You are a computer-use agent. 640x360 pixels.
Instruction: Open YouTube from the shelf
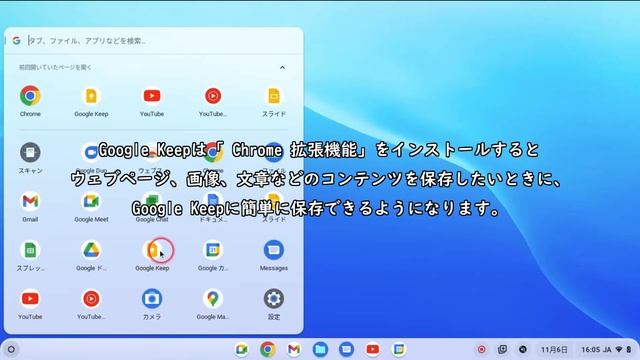(x=373, y=349)
